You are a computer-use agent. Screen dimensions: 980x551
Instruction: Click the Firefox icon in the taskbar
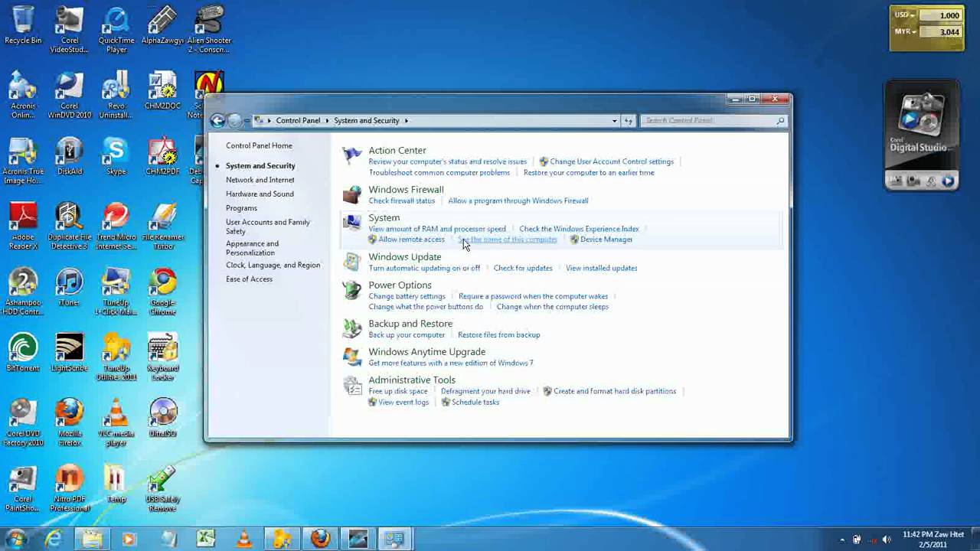pyautogui.click(x=320, y=539)
